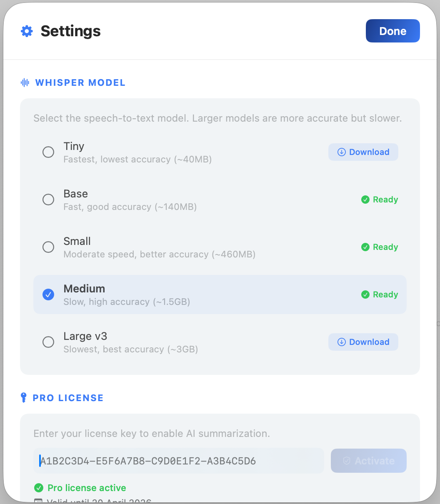Image resolution: width=440 pixels, height=504 pixels.
Task: Click the Whisper Model waveform icon
Action: coord(25,82)
